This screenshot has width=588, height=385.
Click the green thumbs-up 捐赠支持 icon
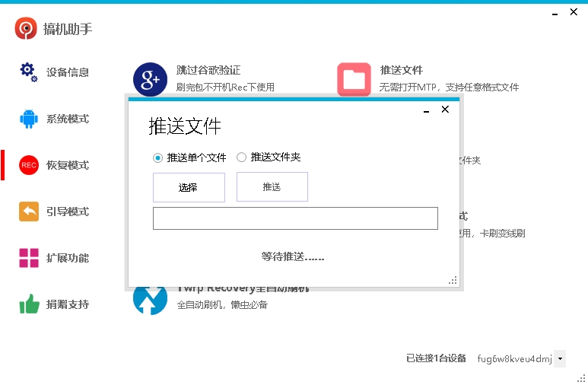[x=29, y=304]
